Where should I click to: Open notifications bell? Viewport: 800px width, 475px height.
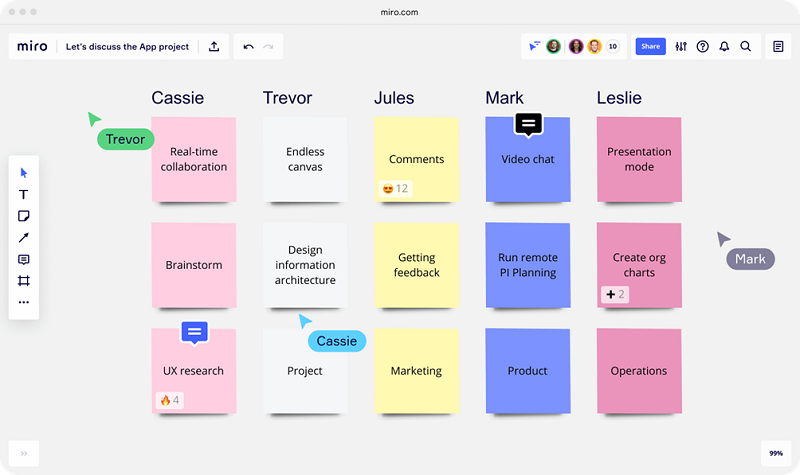click(724, 47)
